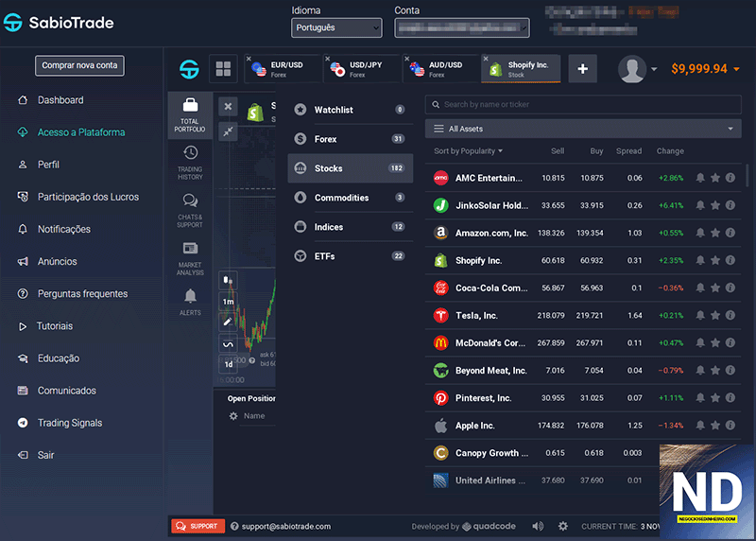Set alert bell for Pinterest, Inc.
756x541 pixels.
tap(700, 397)
